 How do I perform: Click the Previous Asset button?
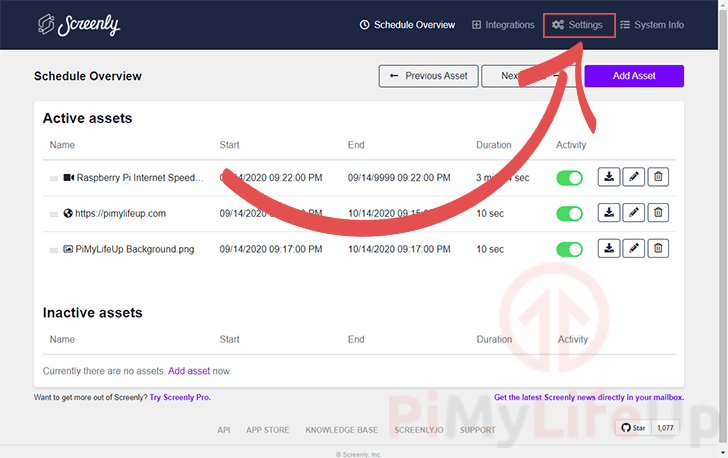click(429, 76)
